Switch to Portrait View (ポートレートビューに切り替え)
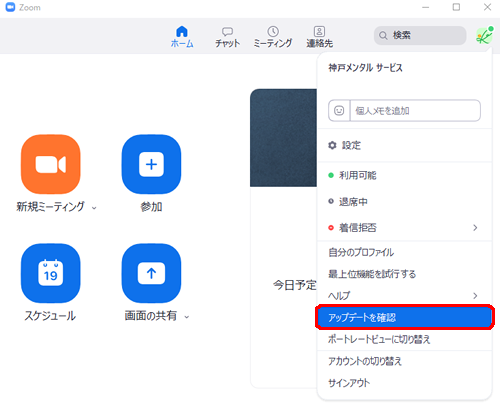The width and height of the screenshot is (500, 407). [404, 339]
